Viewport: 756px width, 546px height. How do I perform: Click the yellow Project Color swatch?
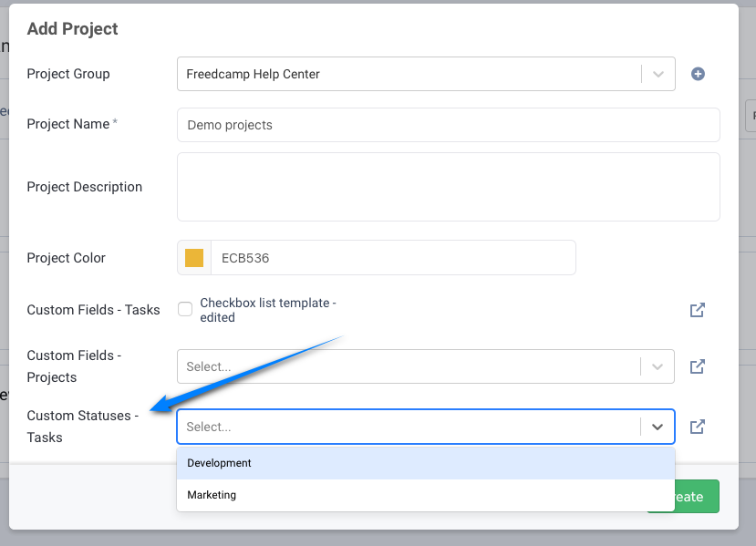click(x=194, y=258)
